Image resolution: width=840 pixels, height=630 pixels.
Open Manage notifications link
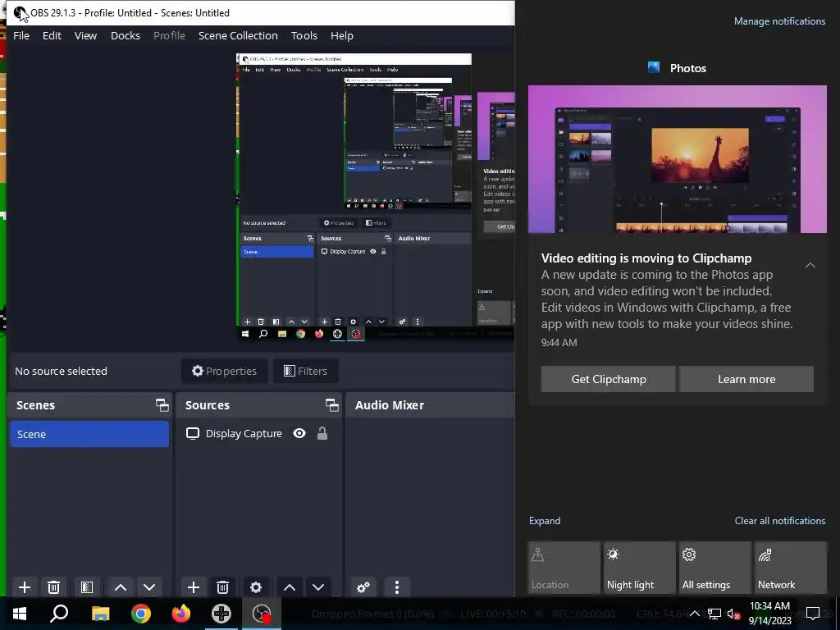coord(779,21)
